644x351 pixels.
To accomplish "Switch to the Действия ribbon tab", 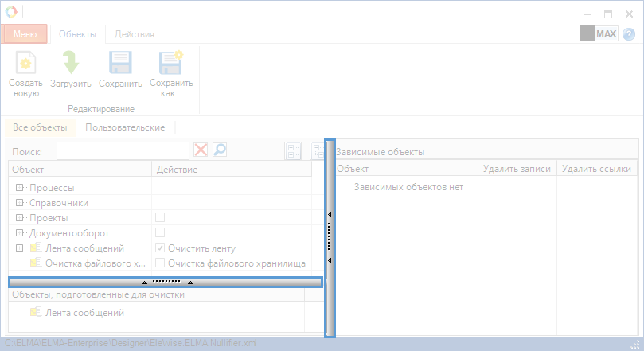I will coord(135,34).
